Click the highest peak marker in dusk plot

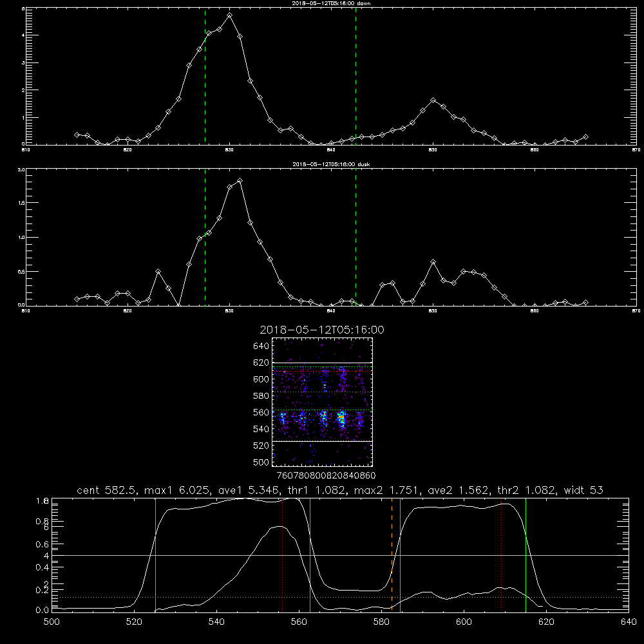click(240, 180)
